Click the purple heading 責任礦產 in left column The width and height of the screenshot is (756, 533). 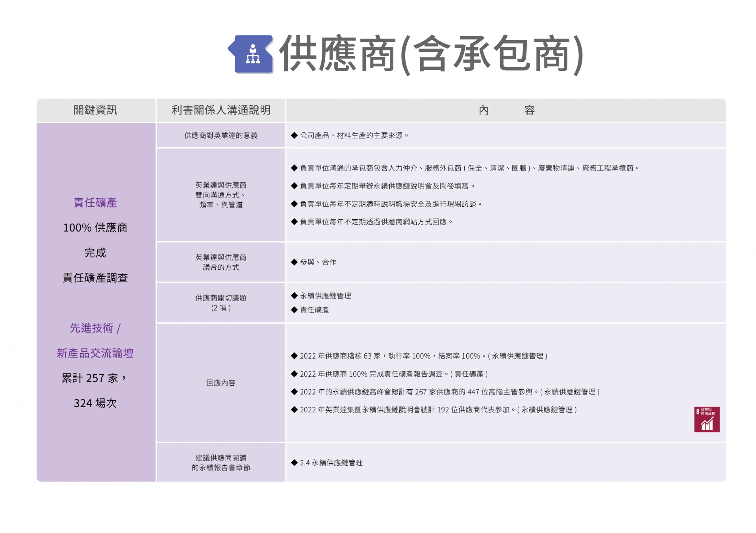tap(95, 203)
